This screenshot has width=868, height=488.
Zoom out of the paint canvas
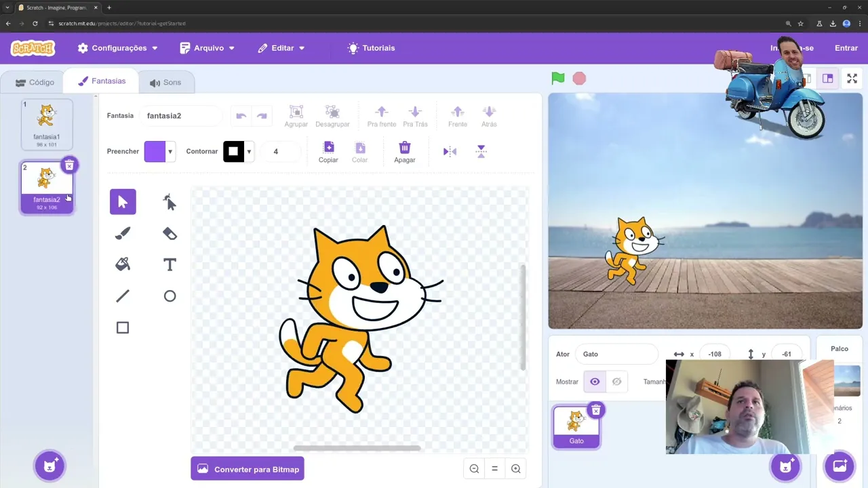pos(475,468)
